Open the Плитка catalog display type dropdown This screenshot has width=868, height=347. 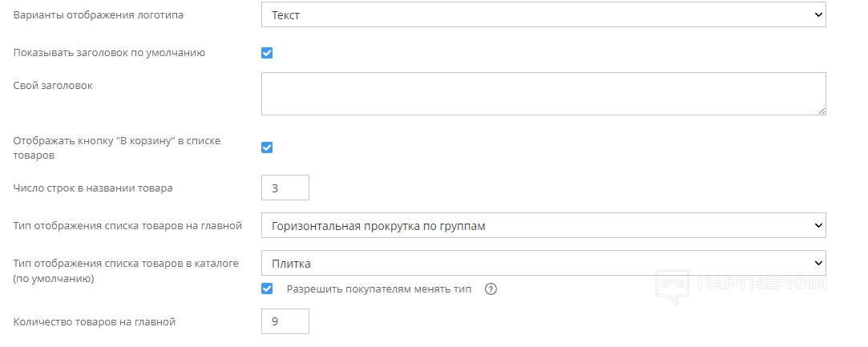tap(543, 263)
